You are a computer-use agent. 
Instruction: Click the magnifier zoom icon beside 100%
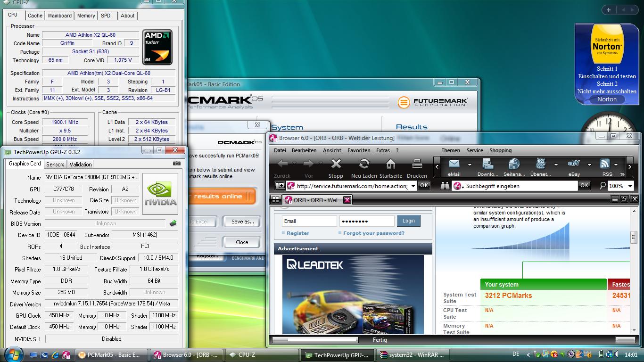point(603,186)
